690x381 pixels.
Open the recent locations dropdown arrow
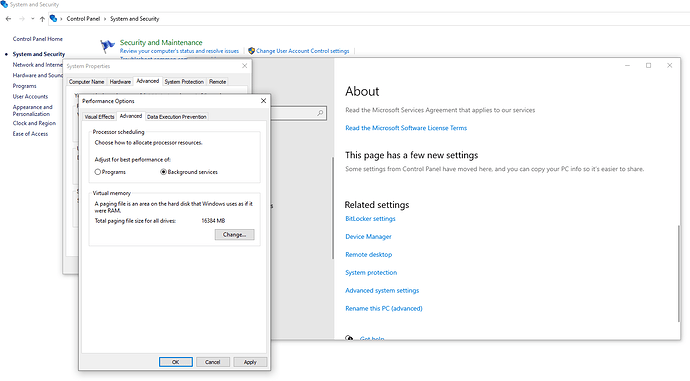point(33,19)
